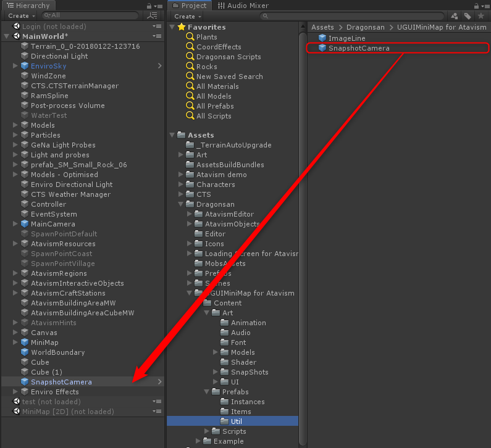The image size is (491, 448).
Task: Click the Search by Label tag icon
Action: (468, 16)
